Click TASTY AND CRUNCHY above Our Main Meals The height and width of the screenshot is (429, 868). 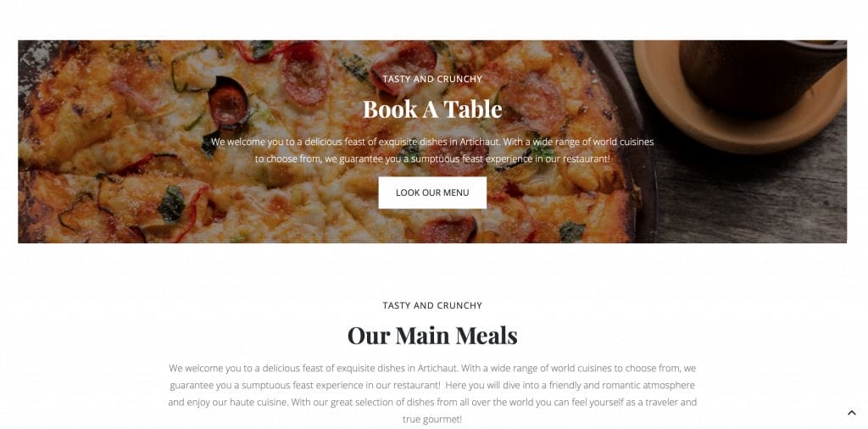click(432, 305)
